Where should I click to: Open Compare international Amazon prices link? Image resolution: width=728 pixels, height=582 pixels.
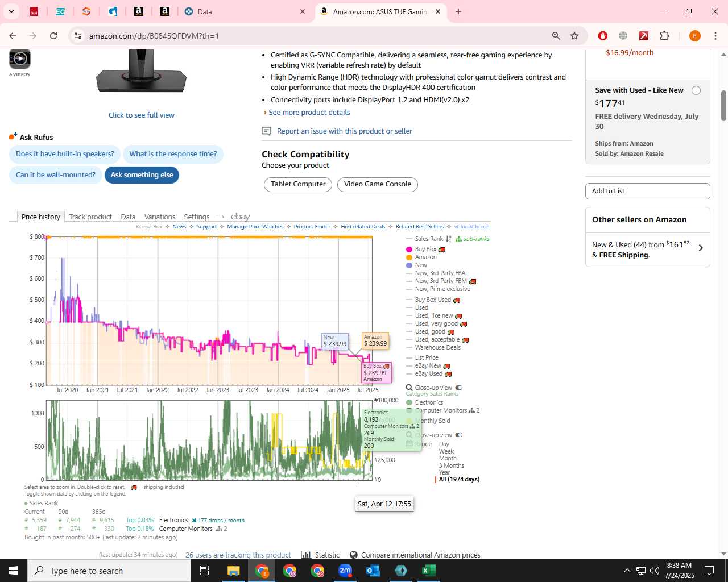point(421,555)
